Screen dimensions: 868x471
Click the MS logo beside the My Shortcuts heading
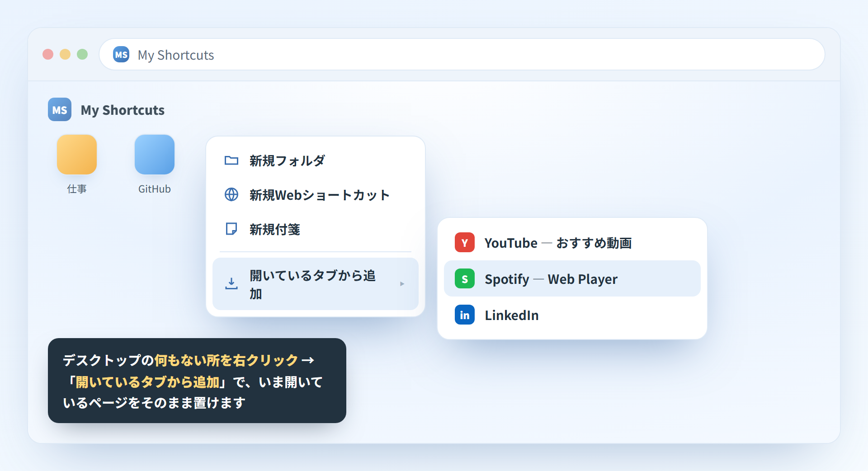[x=60, y=109]
